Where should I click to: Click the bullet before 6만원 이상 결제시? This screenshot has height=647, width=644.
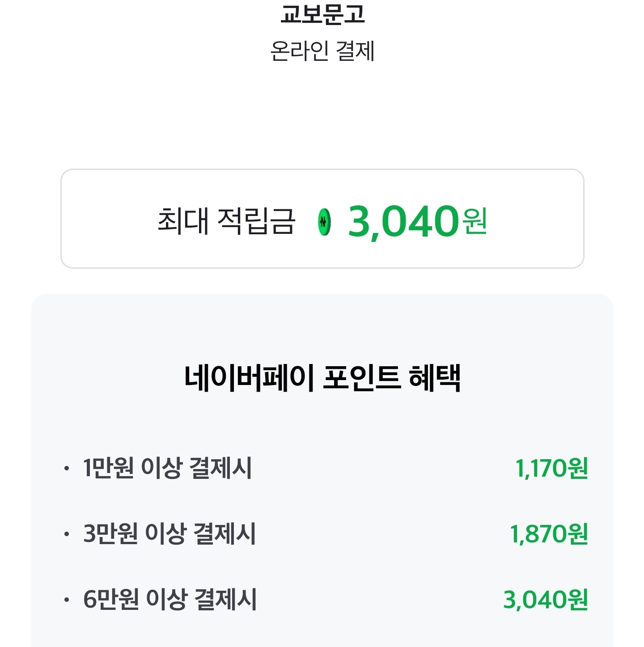click(67, 600)
